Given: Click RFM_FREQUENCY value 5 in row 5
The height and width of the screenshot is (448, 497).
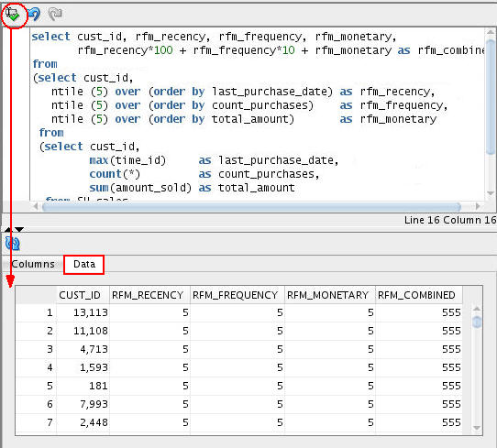Looking at the screenshot, I should coord(237,386).
